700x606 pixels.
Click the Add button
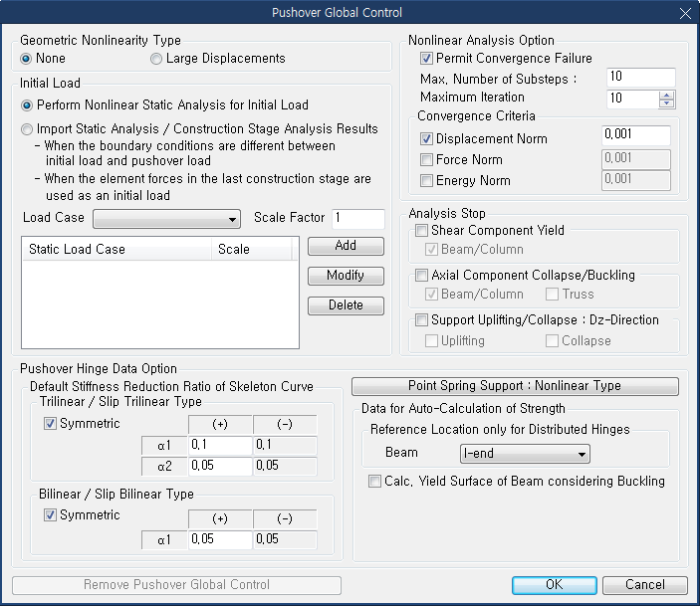click(x=346, y=246)
